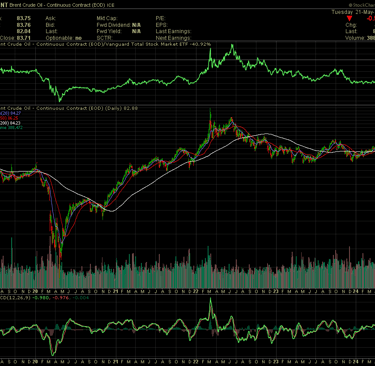Image resolution: width=375 pixels, height=366 pixels.
Task: Select the 82.04 price value
Action: coord(24,31)
